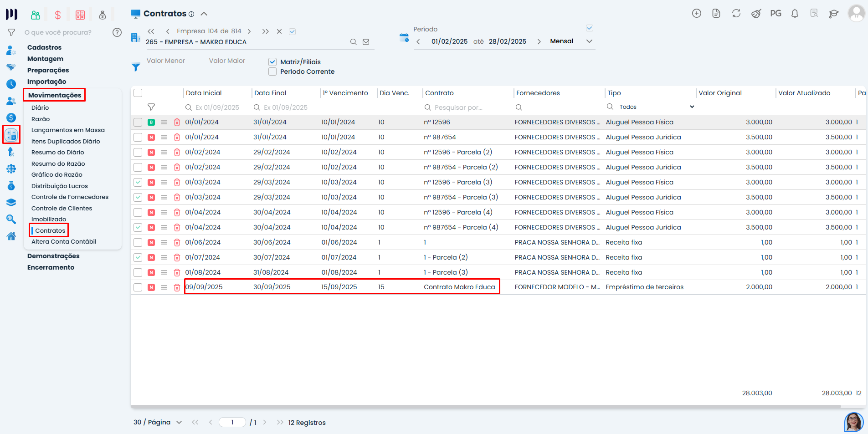Screen dimensions: 868x434
Task: Open the Diário menu item
Action: click(40, 108)
